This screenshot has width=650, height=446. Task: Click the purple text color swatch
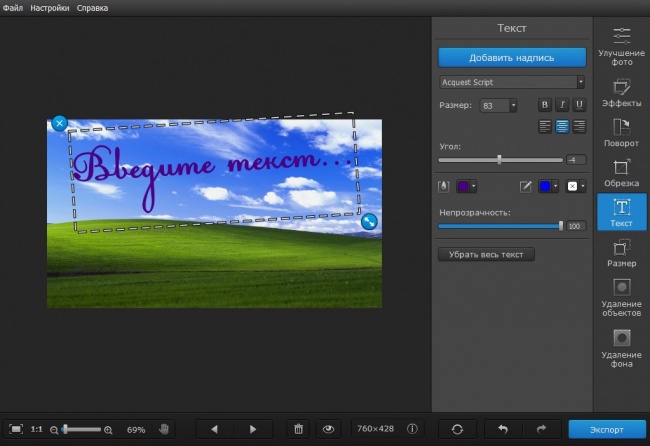click(x=463, y=186)
